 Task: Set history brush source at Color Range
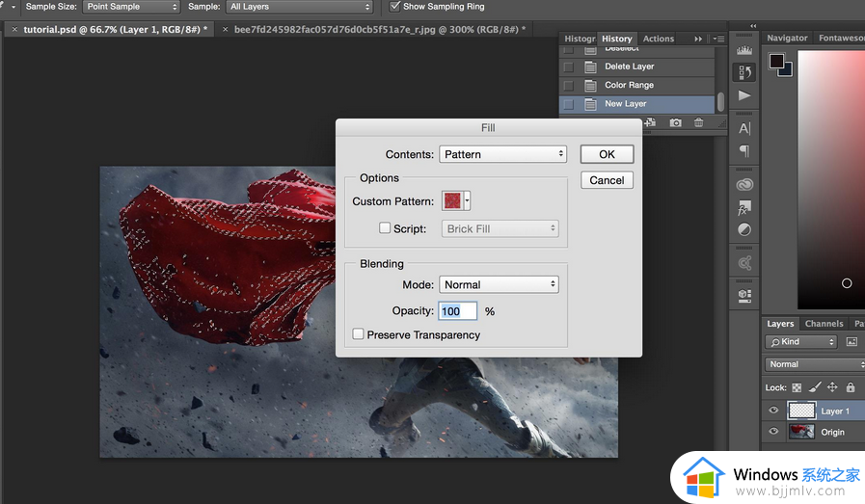point(568,86)
